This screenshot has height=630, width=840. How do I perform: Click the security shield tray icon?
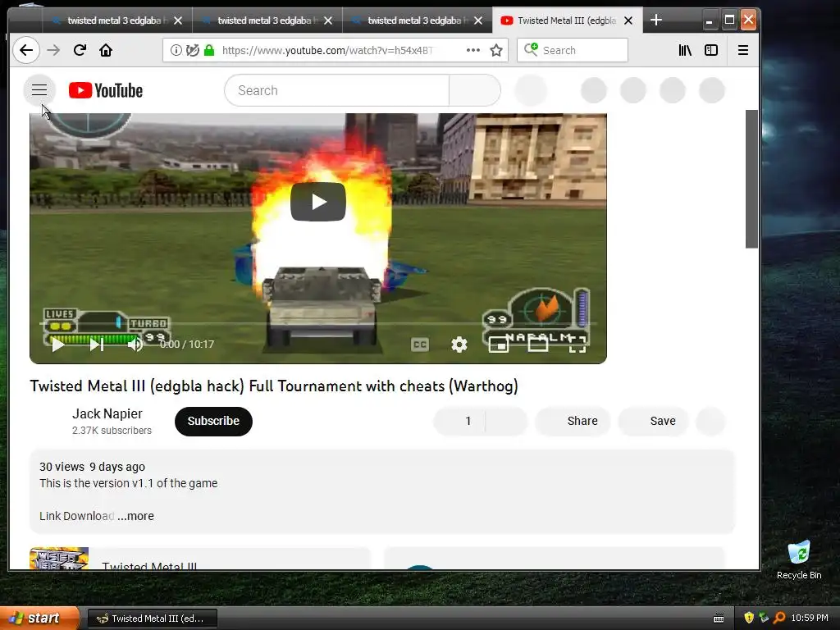click(x=749, y=618)
